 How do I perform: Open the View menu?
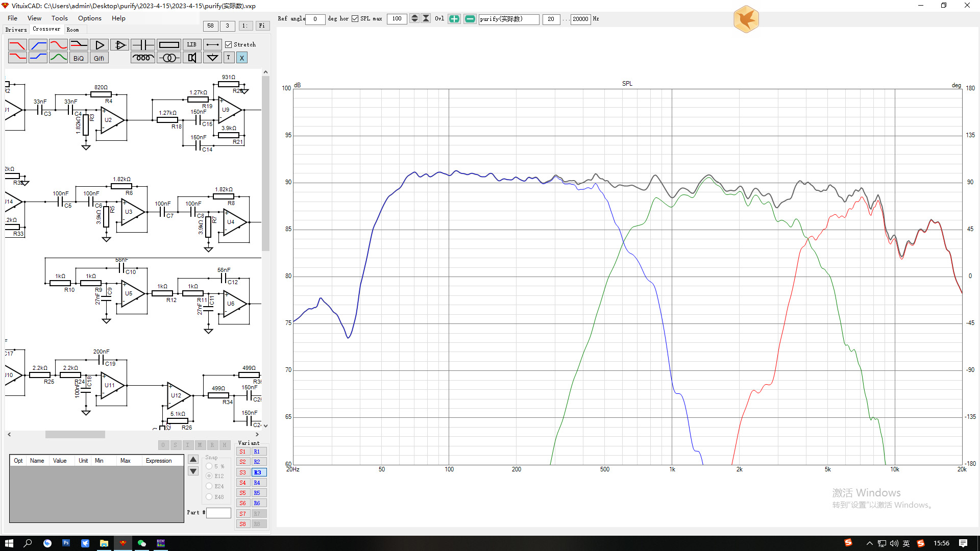[34, 18]
